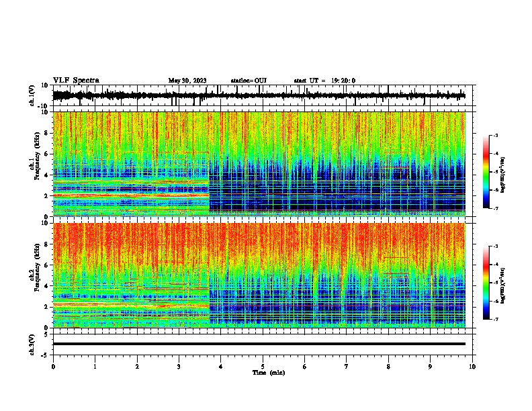Click the "Time (min)" axis label

269,373
